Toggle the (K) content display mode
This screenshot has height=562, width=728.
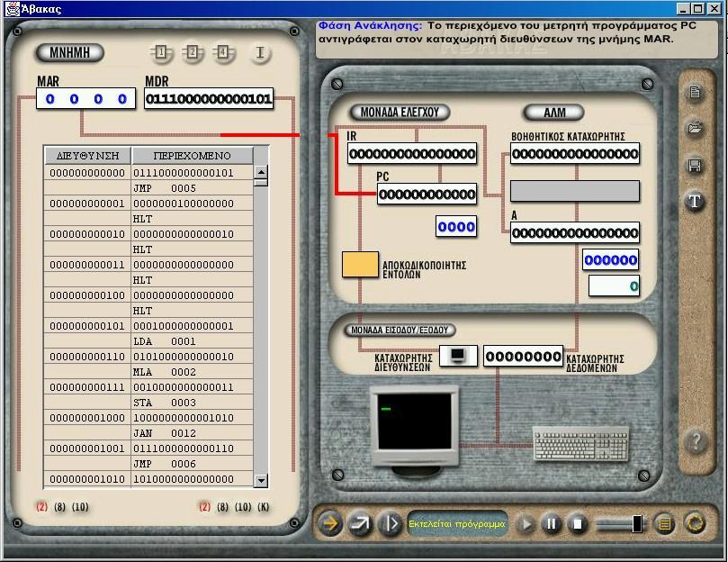click(x=264, y=507)
